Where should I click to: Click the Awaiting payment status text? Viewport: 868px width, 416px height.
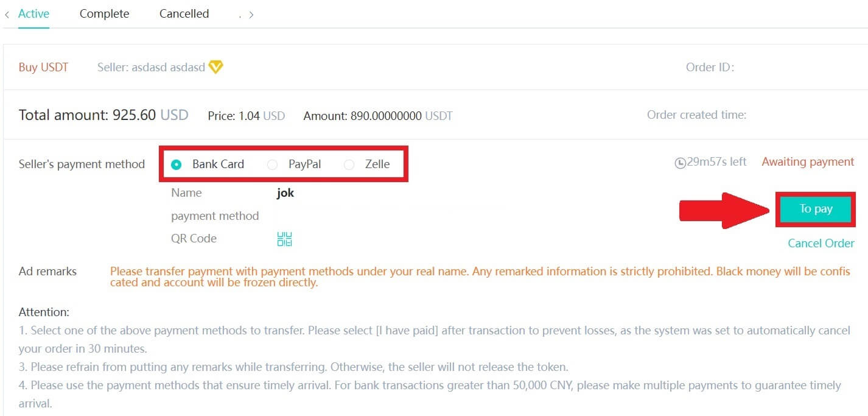(807, 161)
